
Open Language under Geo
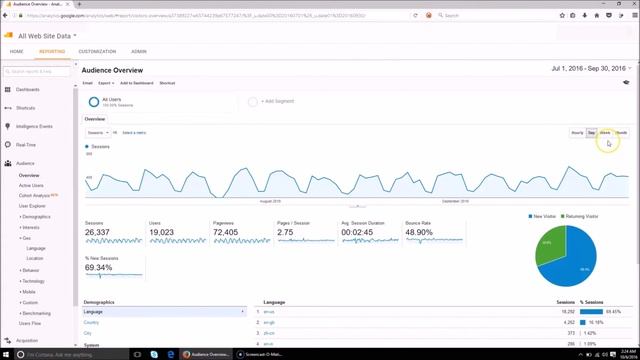coord(36,248)
